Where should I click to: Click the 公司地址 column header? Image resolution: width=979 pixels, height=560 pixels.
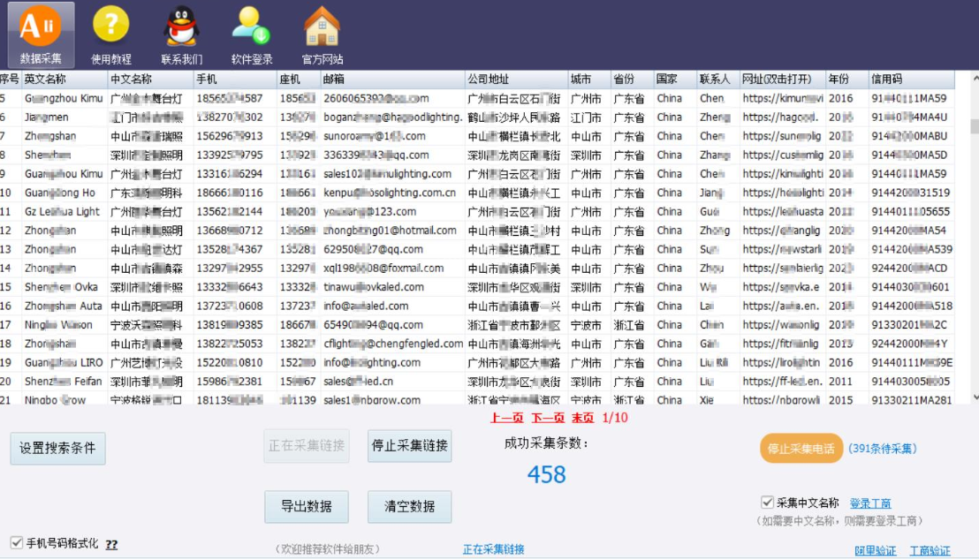pyautogui.click(x=516, y=79)
